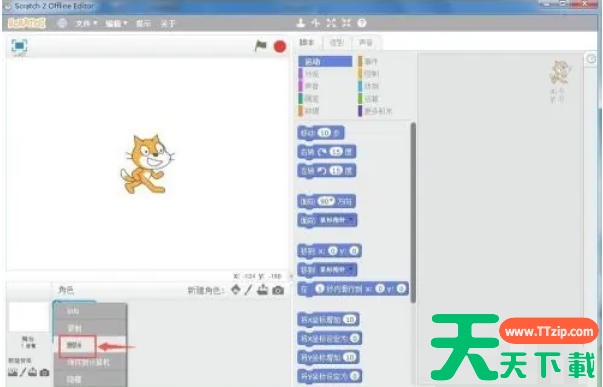Click the seconds field in glide block
Viewport: 603px width, 387px height.
point(320,289)
